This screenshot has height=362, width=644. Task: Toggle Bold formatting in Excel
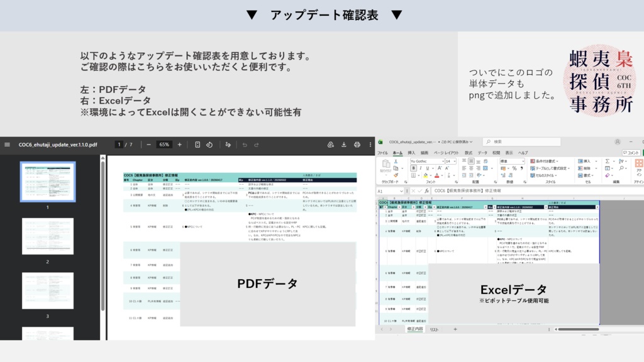(x=414, y=168)
